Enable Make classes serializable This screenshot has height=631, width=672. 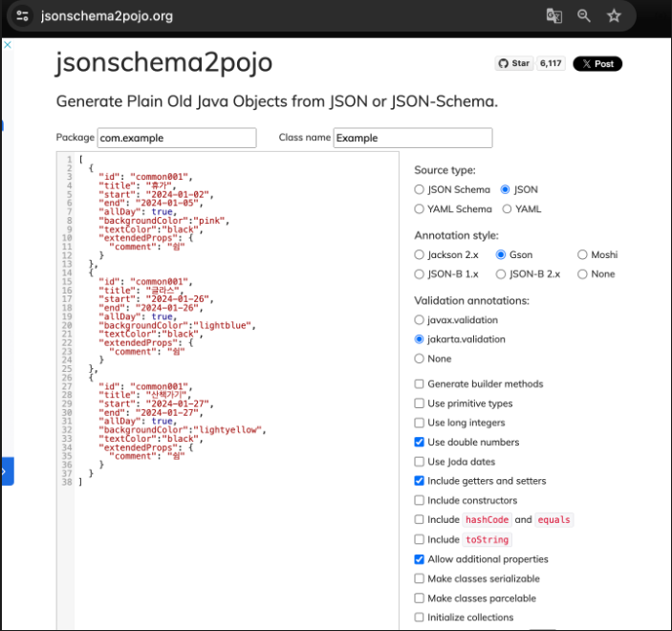point(419,578)
